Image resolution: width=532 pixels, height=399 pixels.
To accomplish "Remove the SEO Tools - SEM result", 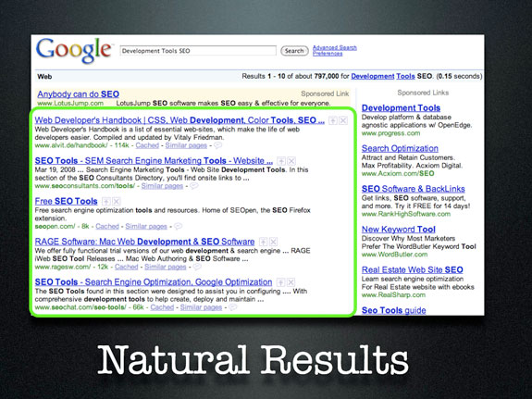I will (x=291, y=161).
